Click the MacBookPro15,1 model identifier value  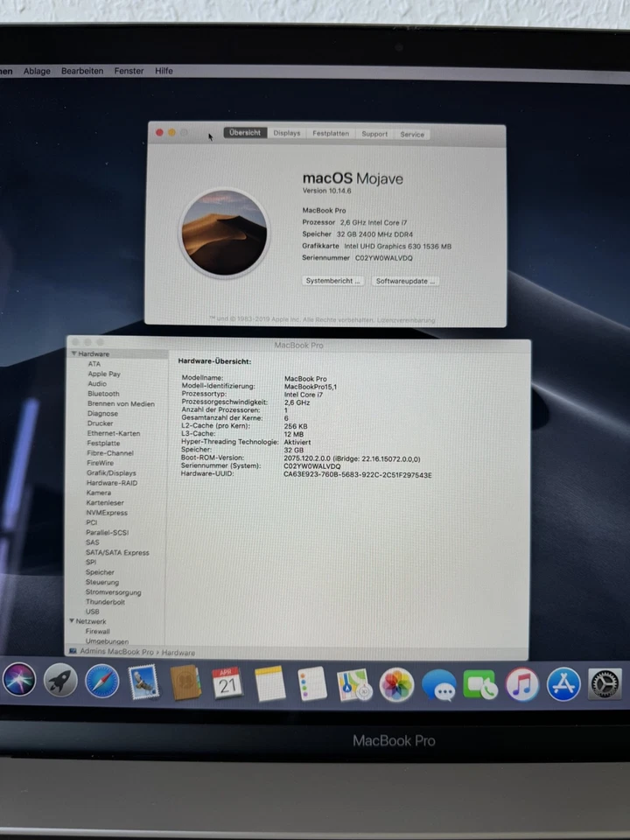pyautogui.click(x=310, y=386)
